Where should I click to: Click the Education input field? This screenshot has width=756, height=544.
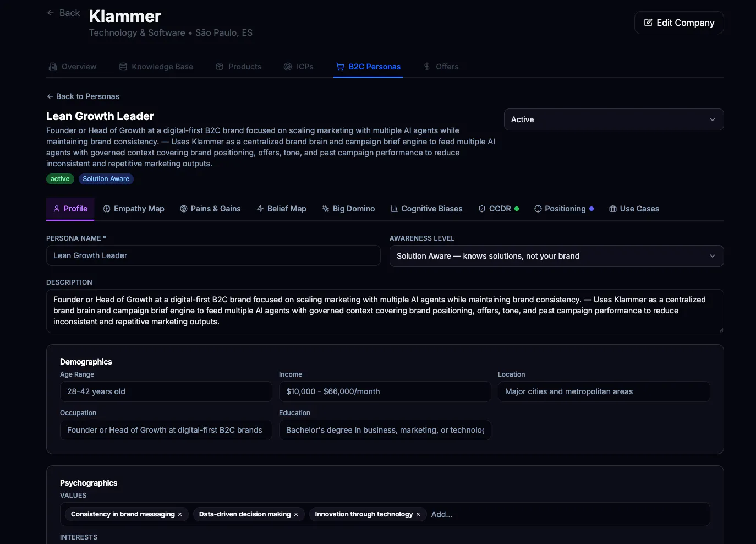[x=385, y=430]
